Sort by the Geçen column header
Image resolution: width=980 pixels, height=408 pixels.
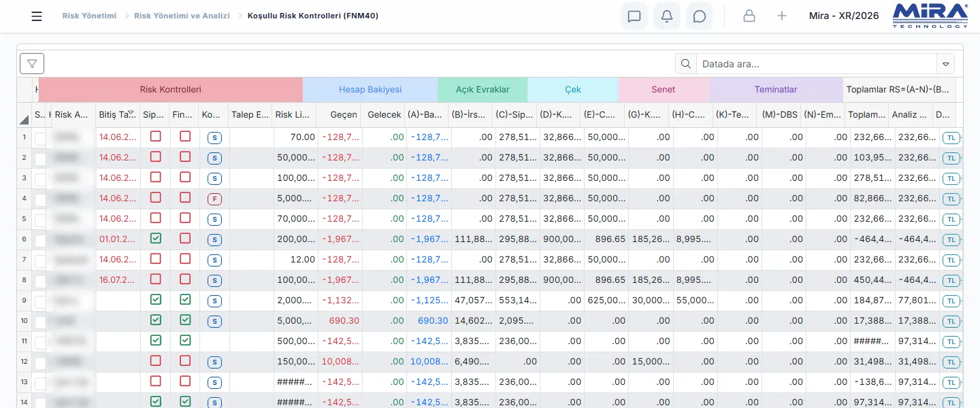pyautogui.click(x=340, y=114)
